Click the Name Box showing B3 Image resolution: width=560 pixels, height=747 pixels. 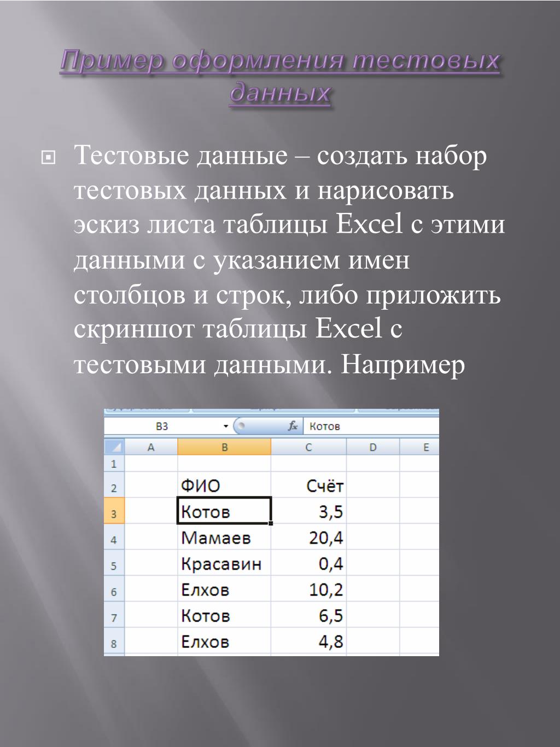click(x=162, y=426)
